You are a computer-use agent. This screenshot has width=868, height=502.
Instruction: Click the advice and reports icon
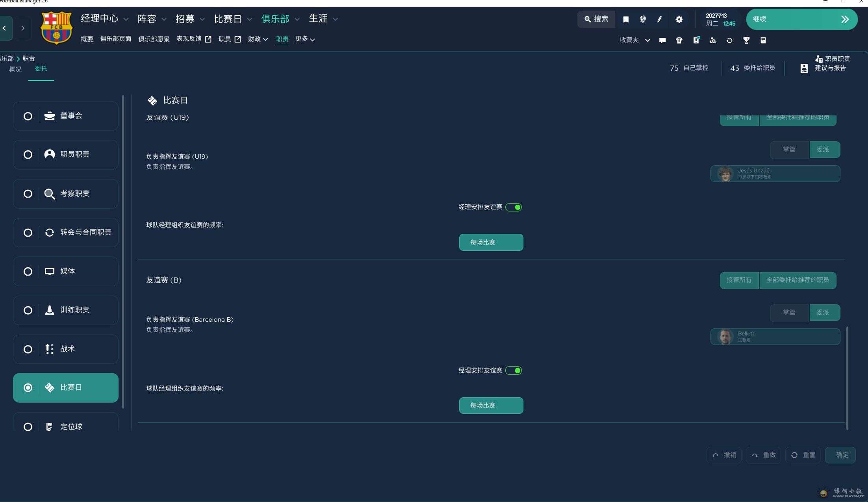click(804, 69)
